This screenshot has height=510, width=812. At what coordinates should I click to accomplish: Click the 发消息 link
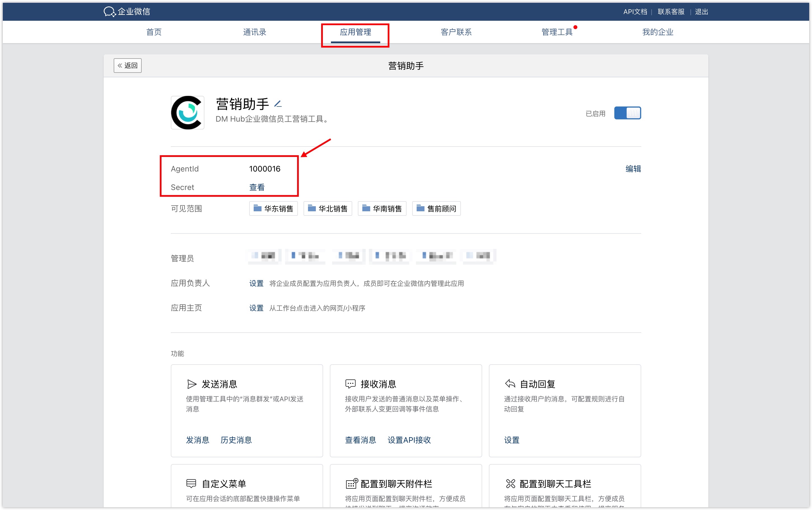pyautogui.click(x=197, y=440)
